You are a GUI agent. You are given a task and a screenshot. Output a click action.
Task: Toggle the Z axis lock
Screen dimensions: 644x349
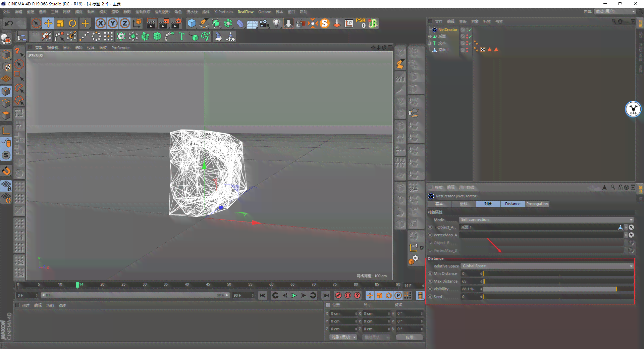point(125,23)
